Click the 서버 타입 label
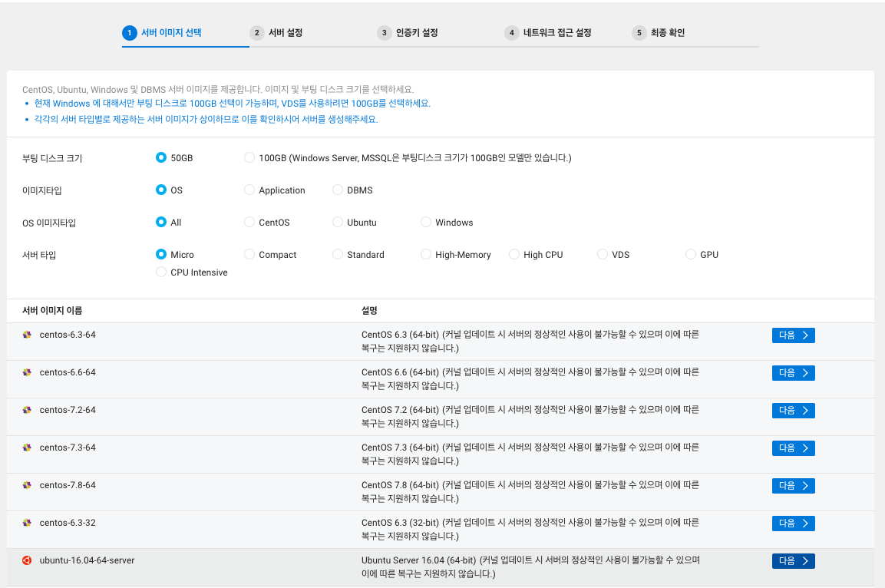Screen dimensions: 885x588 [39, 255]
